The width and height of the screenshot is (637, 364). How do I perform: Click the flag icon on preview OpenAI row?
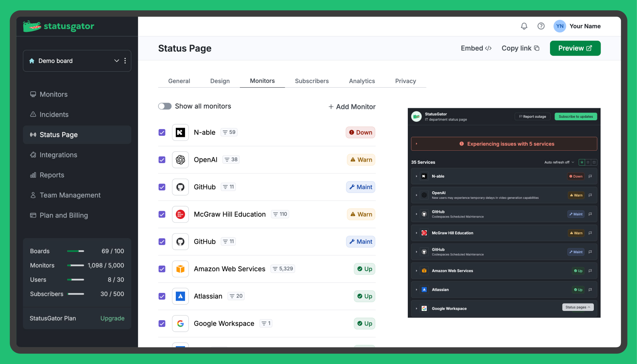pos(590,195)
